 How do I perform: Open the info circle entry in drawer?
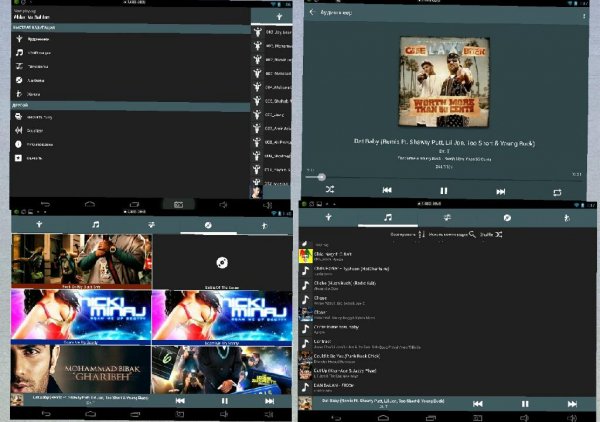[x=130, y=144]
